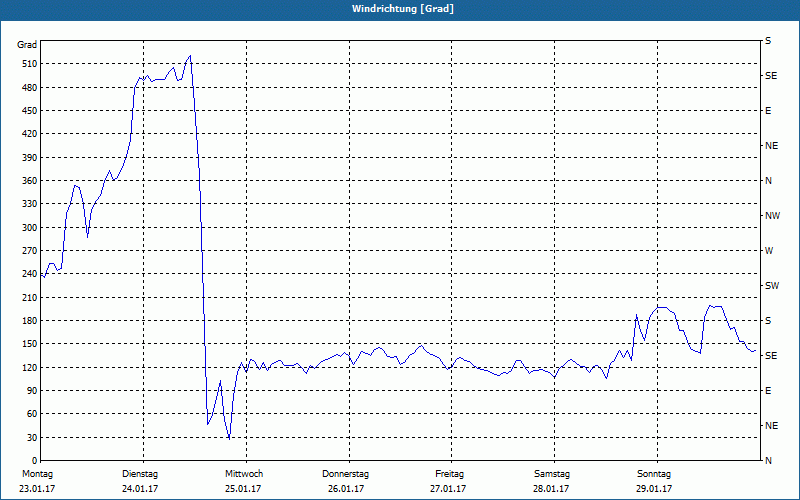This screenshot has height=500, width=800.
Task: Select the date '27.01.17'
Action: pyautogui.click(x=448, y=489)
